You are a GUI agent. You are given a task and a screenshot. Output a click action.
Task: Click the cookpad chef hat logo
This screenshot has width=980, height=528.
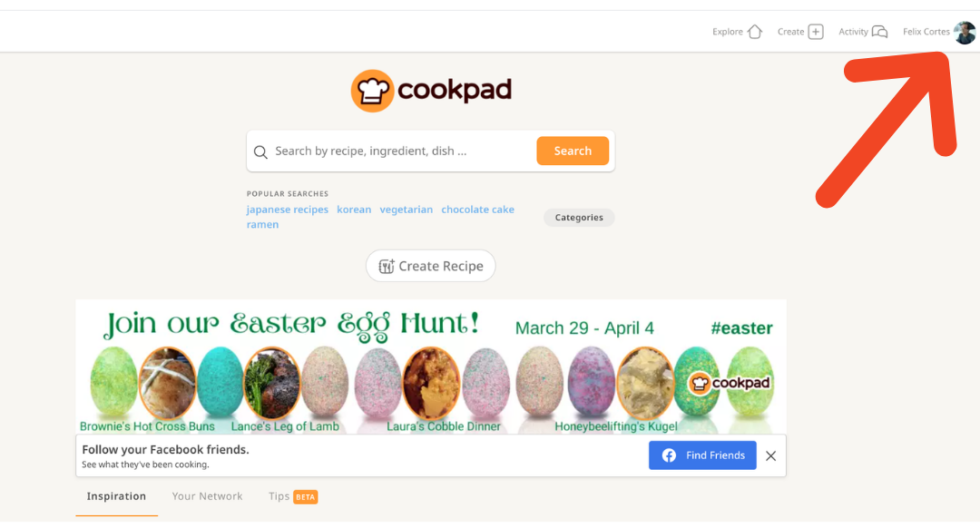pyautogui.click(x=372, y=91)
